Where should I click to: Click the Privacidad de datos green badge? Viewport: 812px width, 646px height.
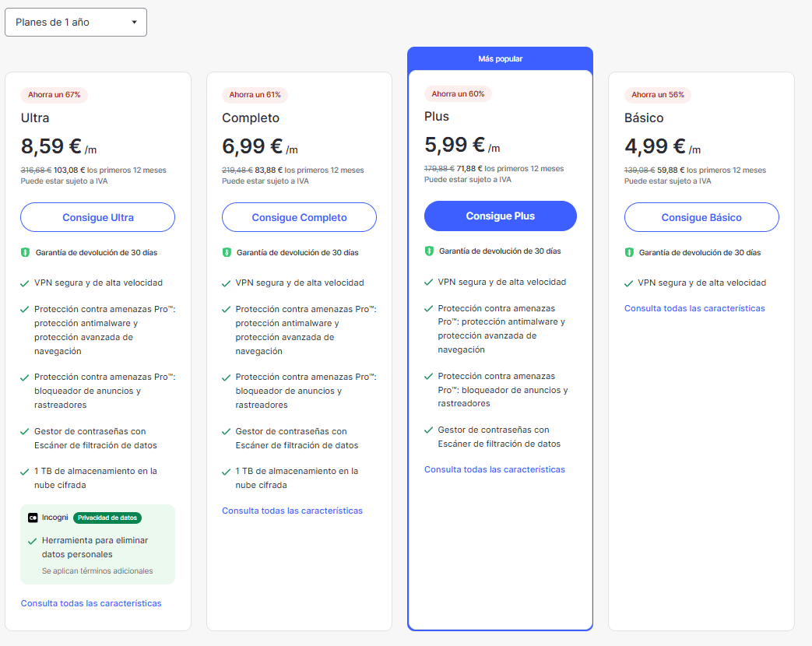click(107, 518)
